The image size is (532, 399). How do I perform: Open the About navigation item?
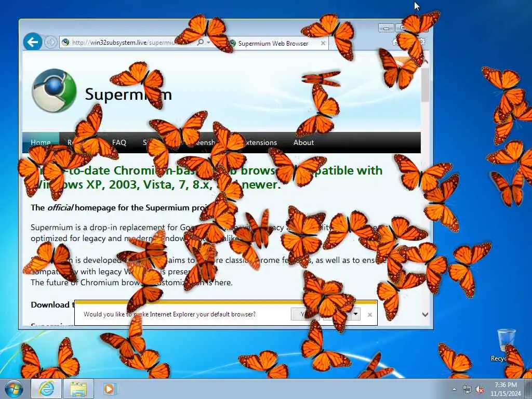coord(303,142)
